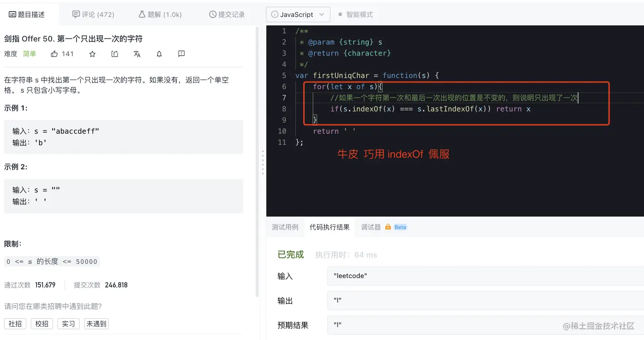Click the constraint 0 <= s 的长度 <= 50000
The width and height of the screenshot is (644, 340).
pos(52,262)
